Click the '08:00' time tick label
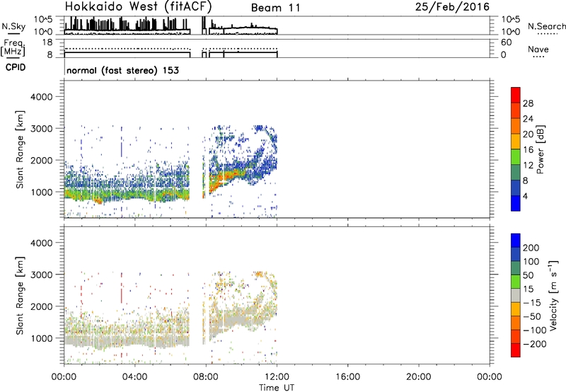566x392 pixels. (206, 377)
